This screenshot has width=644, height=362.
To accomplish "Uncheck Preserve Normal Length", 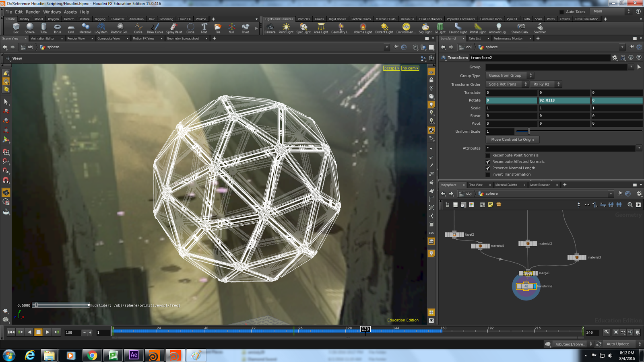I will pyautogui.click(x=488, y=168).
